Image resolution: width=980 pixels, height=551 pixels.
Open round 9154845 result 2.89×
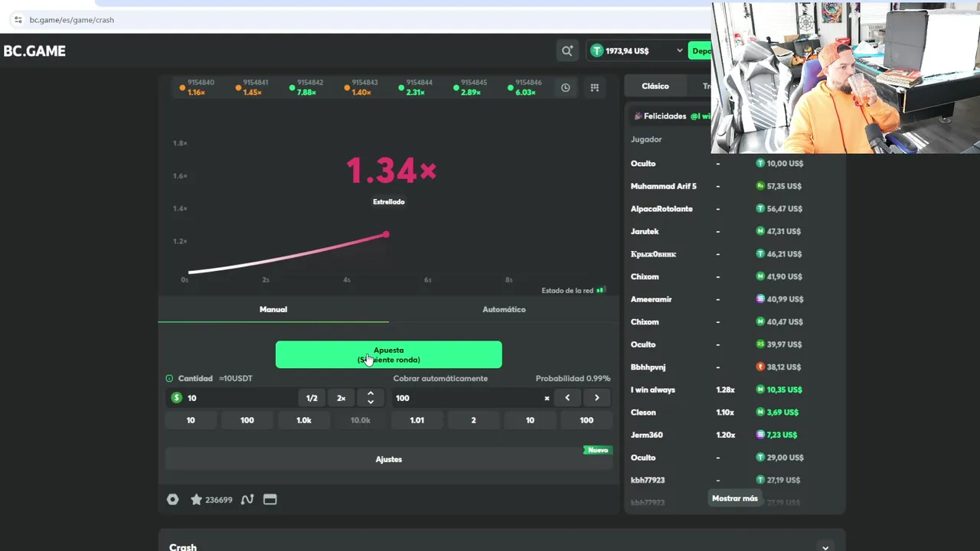click(469, 87)
